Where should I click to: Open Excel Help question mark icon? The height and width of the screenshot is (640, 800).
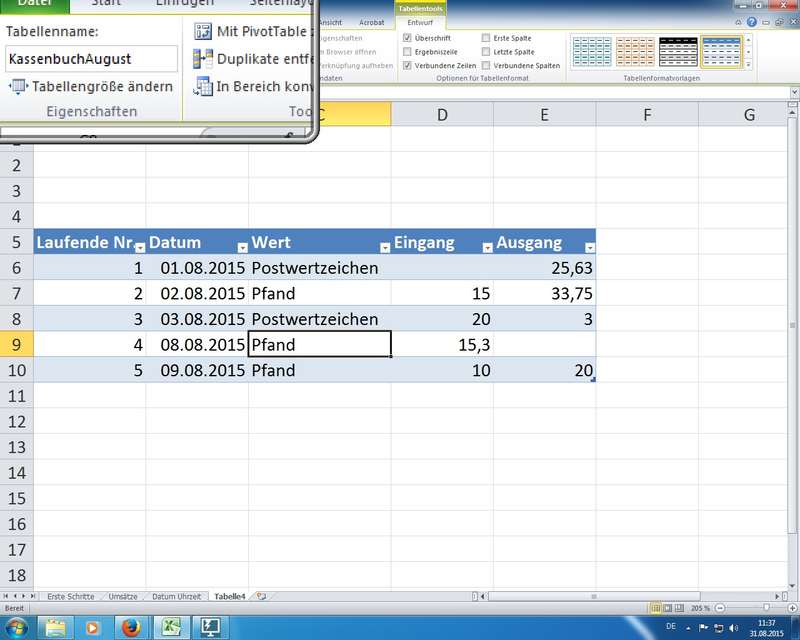pos(752,22)
